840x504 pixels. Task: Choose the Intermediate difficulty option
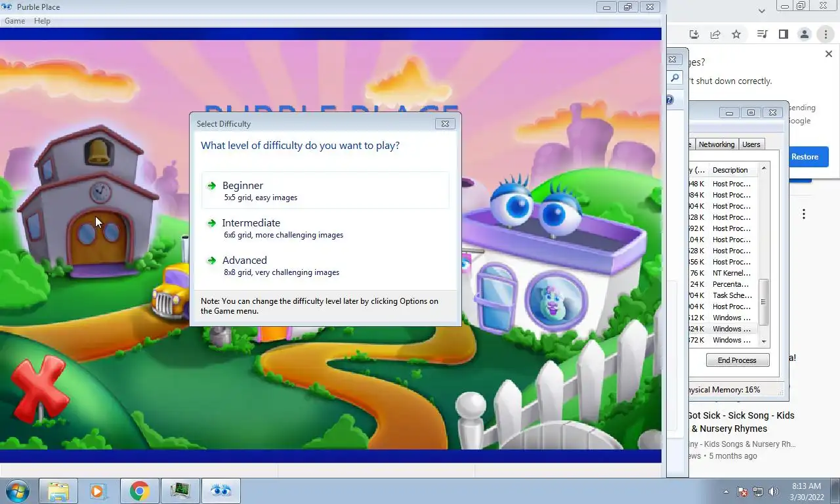click(x=325, y=228)
